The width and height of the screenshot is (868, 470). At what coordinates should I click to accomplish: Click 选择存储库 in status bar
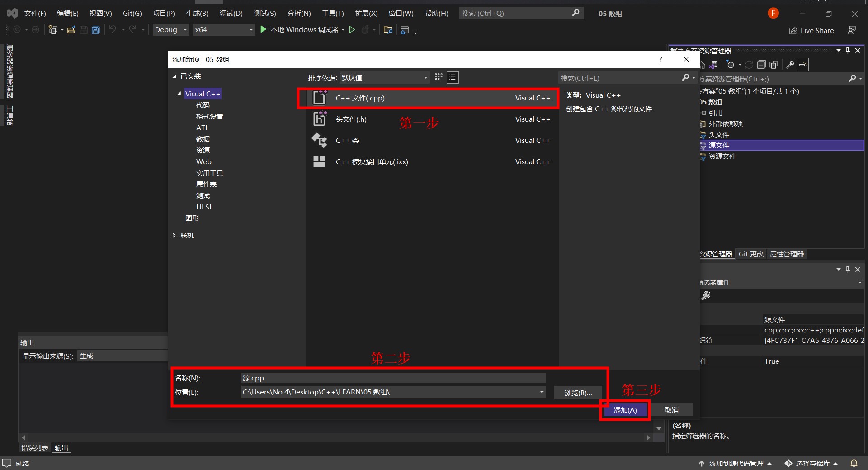point(812,463)
